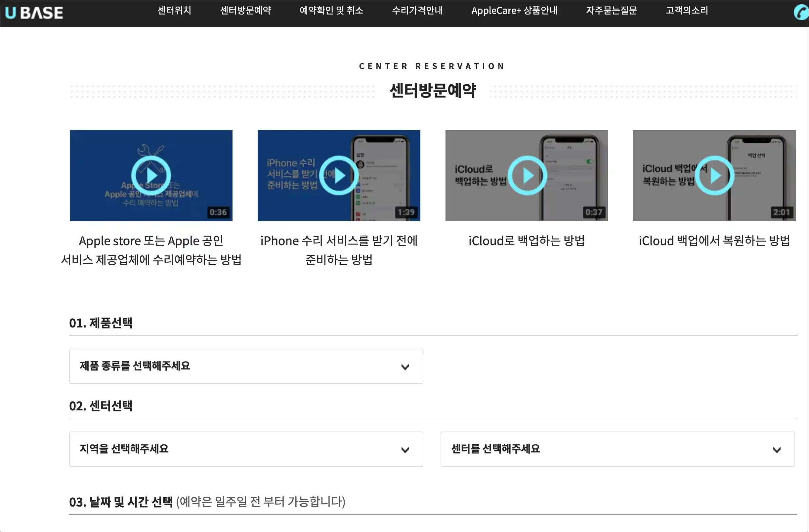
Task: Click the UBASE logo
Action: click(x=34, y=13)
